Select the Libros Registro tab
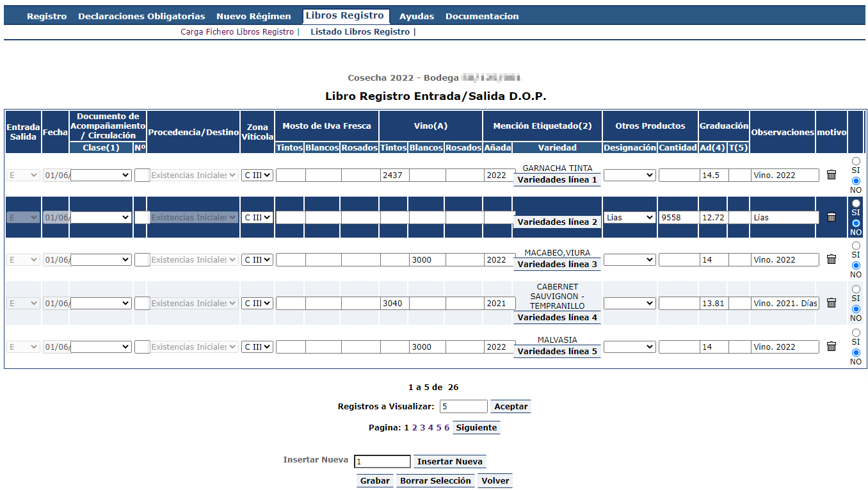This screenshot has height=490, width=868. pyautogui.click(x=345, y=16)
